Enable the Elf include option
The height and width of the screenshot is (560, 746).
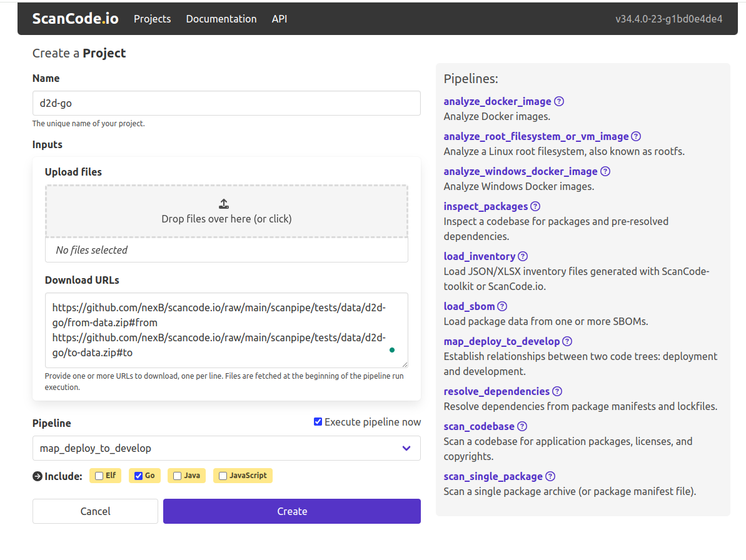(x=99, y=476)
